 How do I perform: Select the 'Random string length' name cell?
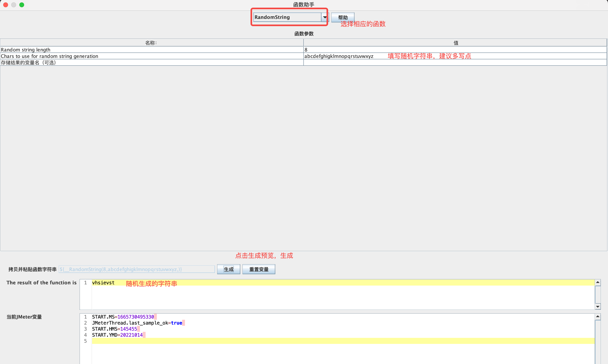click(152, 49)
